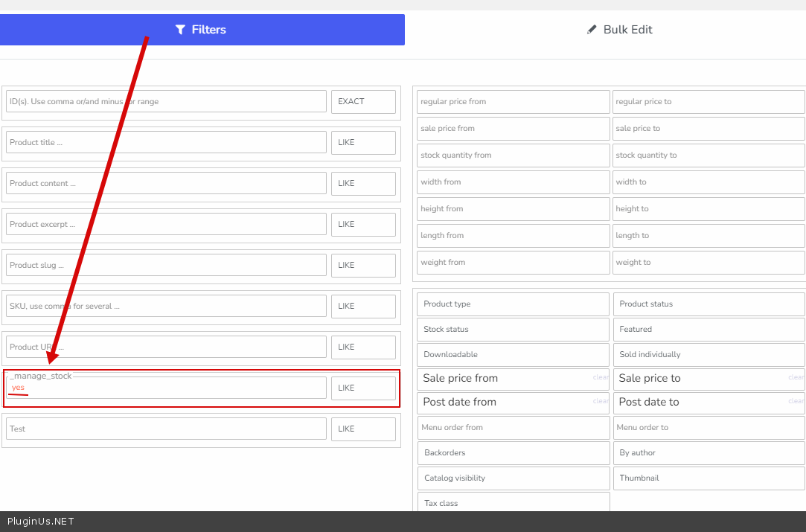The height and width of the screenshot is (532, 806).
Task: Clear the Post date to field
Action: pyautogui.click(x=796, y=402)
